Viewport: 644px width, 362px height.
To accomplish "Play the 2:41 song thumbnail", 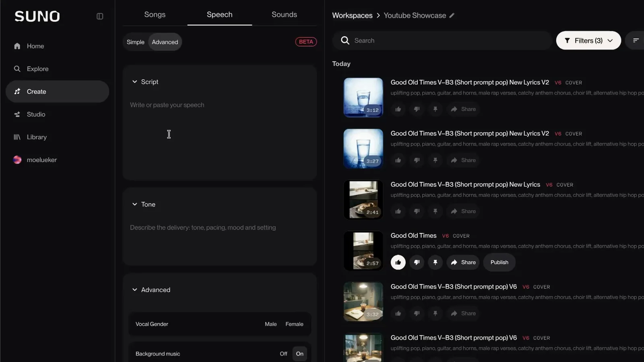I will [x=363, y=200].
